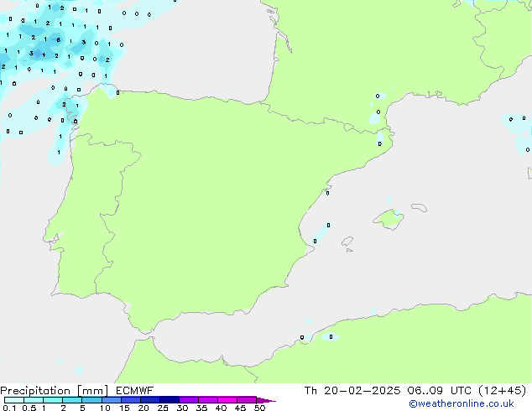
Task: Click the Ibiza island outline
Action: pyautogui.click(x=347, y=242)
